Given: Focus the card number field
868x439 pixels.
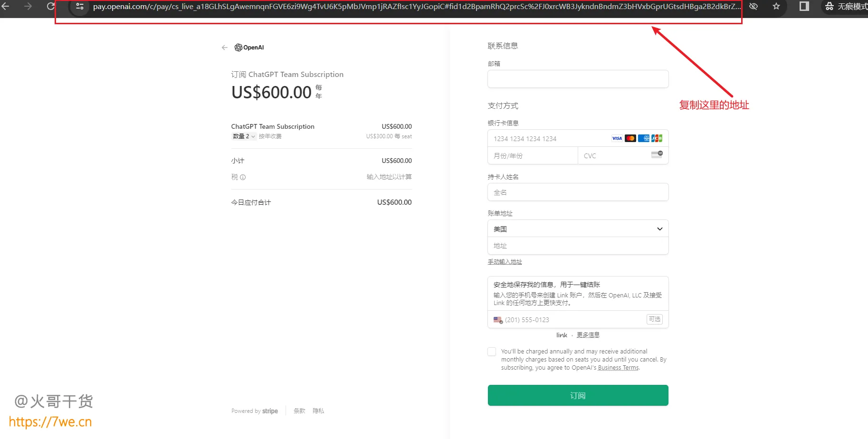Looking at the screenshot, I should pyautogui.click(x=549, y=139).
